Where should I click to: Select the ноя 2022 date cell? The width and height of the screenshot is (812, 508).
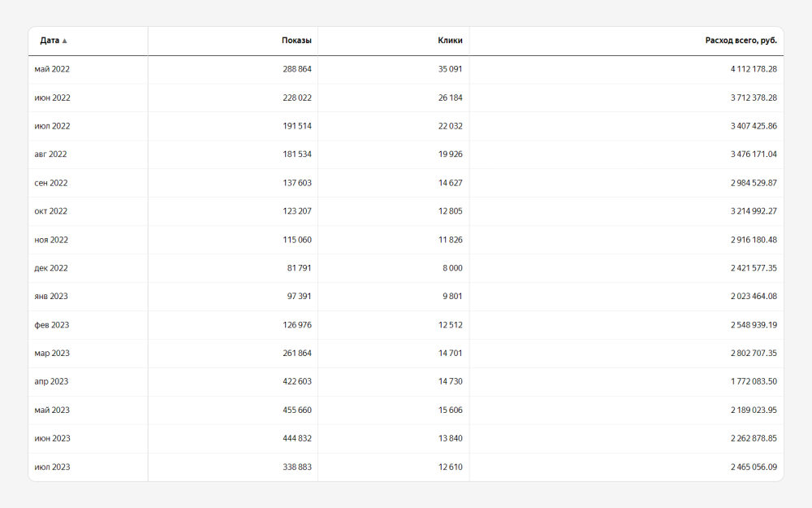51,240
